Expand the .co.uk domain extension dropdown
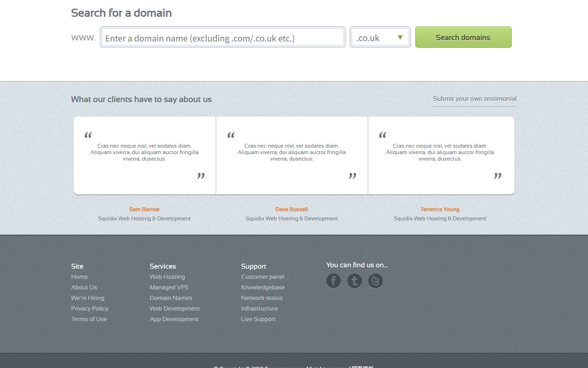Screen dimensions: 588x368 [380, 37]
